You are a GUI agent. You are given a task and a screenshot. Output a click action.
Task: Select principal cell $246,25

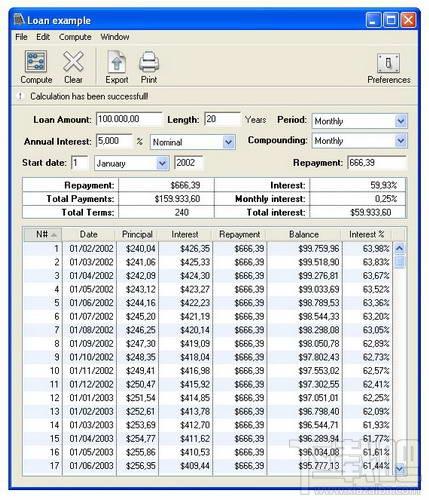[x=140, y=330]
